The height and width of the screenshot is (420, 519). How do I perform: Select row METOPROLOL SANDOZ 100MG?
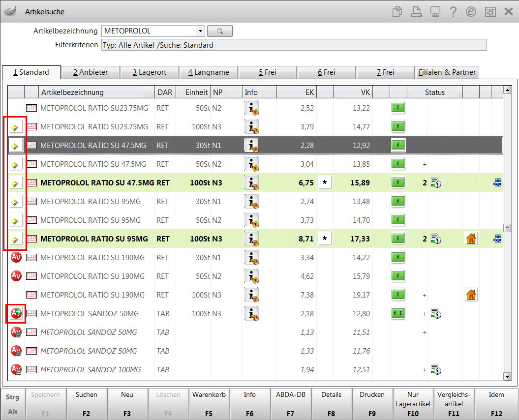[255, 370]
